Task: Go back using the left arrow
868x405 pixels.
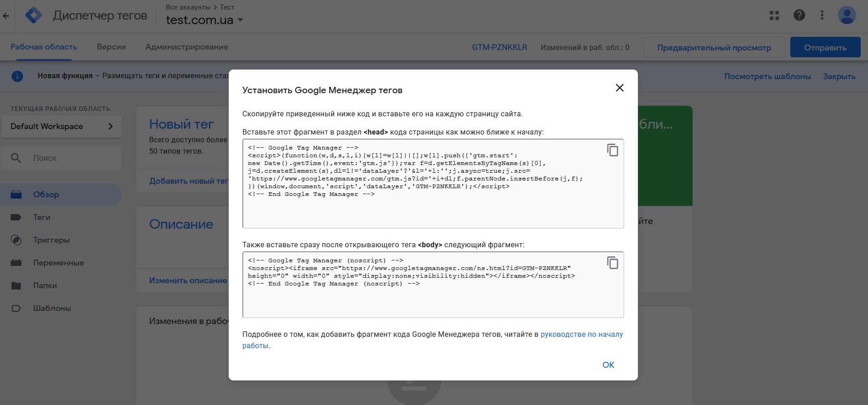Action: tap(6, 16)
